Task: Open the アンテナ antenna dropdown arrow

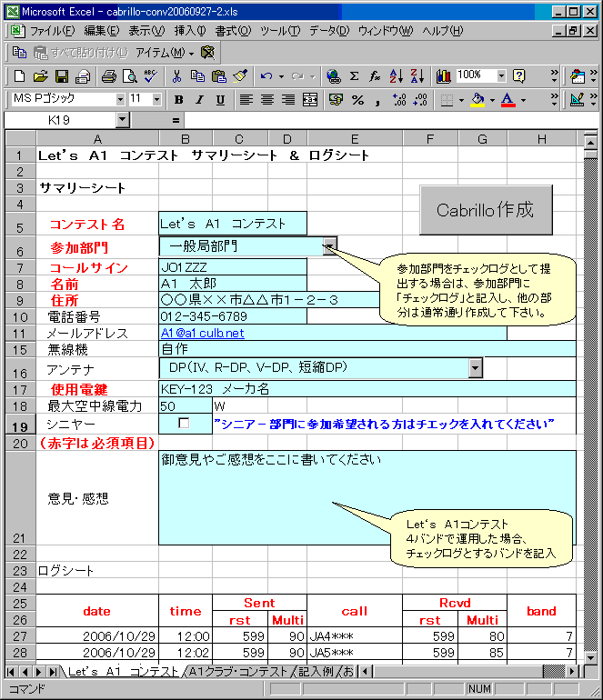Action: pyautogui.click(x=476, y=368)
